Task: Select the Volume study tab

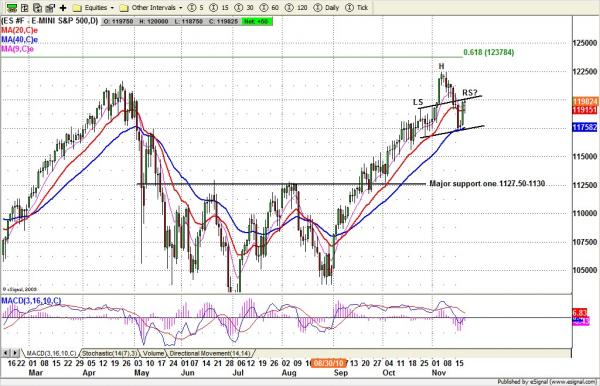Action: click(x=153, y=353)
